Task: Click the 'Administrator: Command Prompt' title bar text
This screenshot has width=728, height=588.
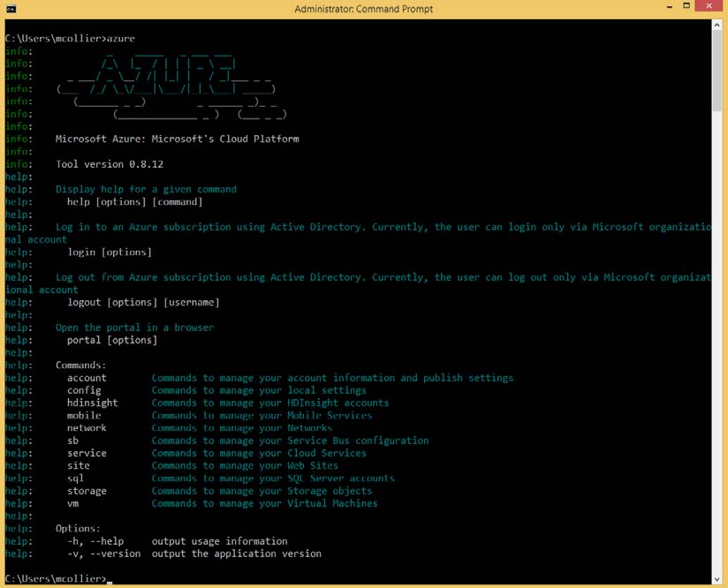Action: click(x=363, y=9)
